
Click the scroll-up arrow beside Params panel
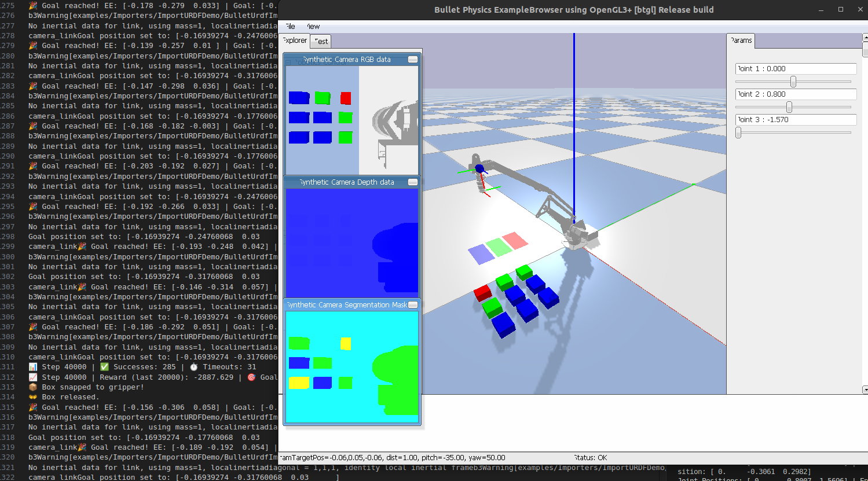pos(865,37)
